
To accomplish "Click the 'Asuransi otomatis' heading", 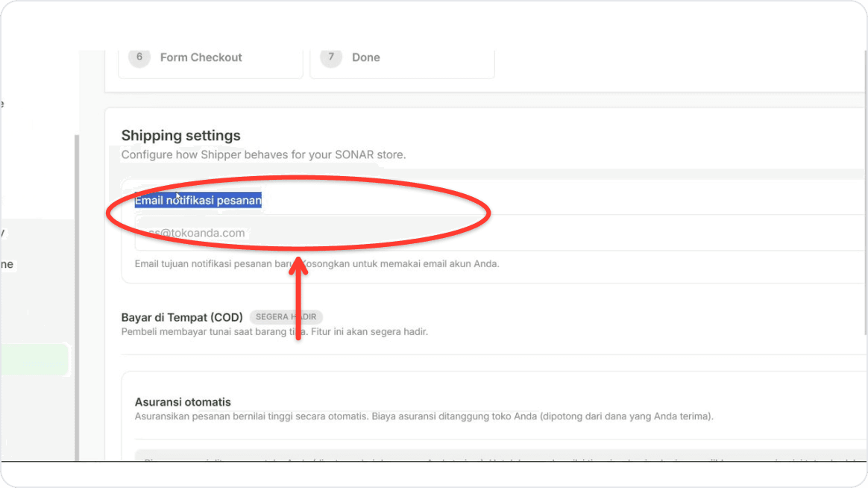I will [x=183, y=402].
